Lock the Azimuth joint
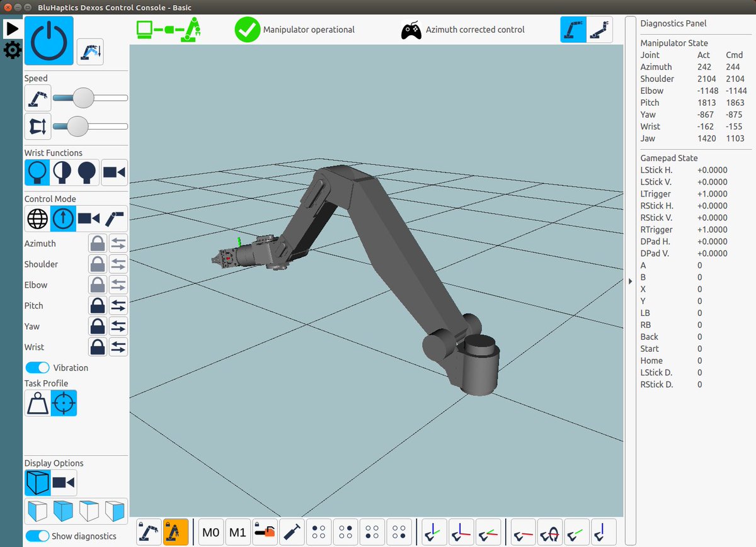 (98, 243)
